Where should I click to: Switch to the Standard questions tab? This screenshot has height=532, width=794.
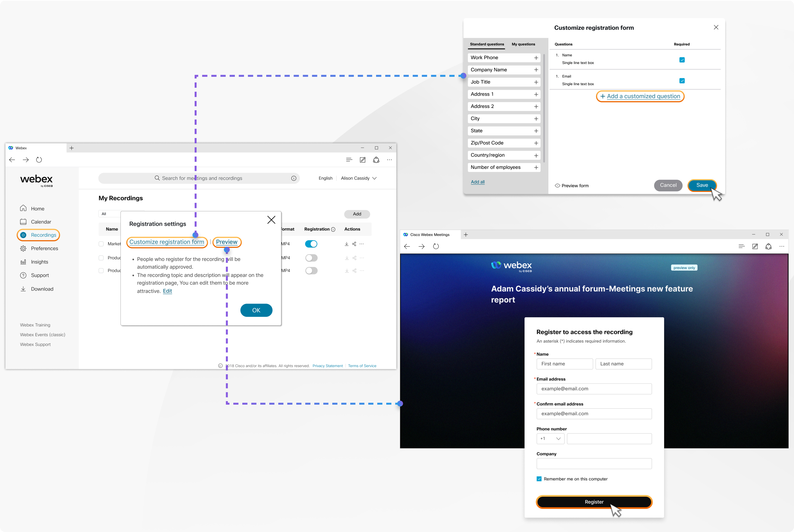point(487,44)
